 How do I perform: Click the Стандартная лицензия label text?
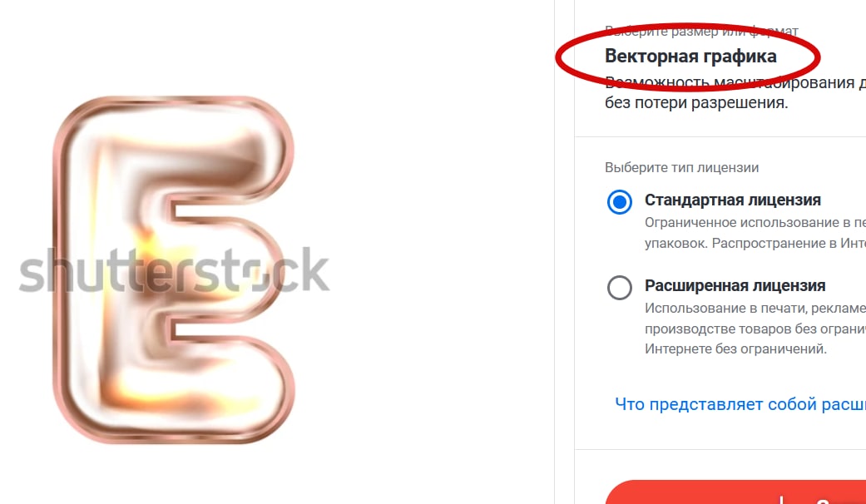click(733, 200)
